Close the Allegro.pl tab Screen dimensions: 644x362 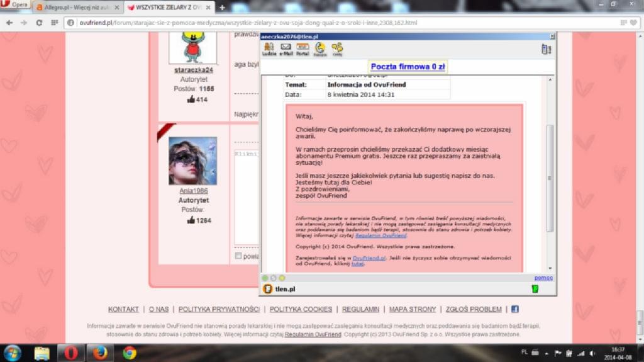116,8
